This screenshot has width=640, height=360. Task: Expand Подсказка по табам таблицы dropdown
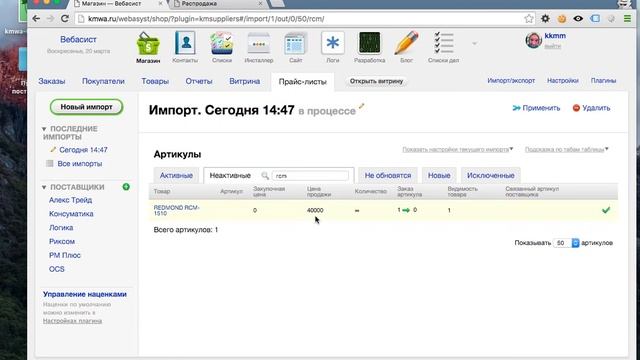click(567, 149)
